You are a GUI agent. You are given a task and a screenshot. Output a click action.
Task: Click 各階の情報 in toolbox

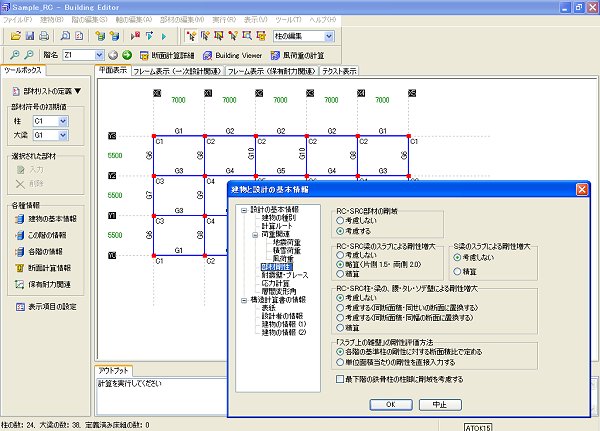click(x=39, y=251)
